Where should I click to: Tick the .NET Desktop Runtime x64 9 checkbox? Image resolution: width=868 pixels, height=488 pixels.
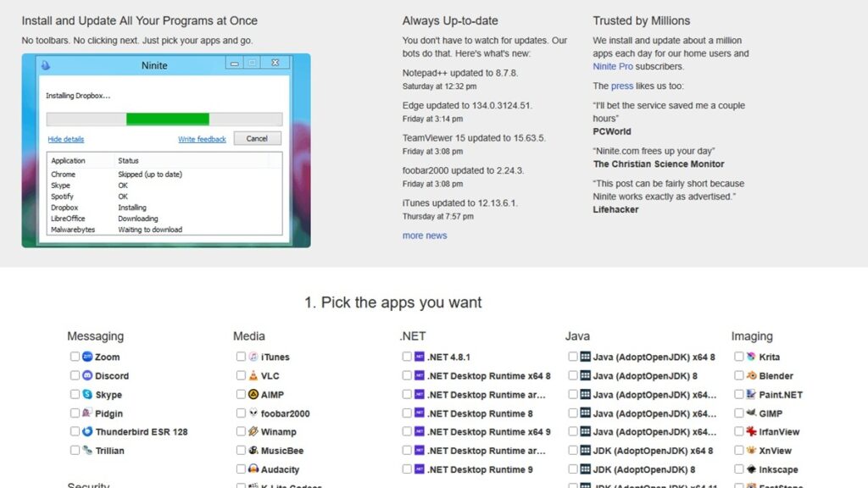[407, 431]
